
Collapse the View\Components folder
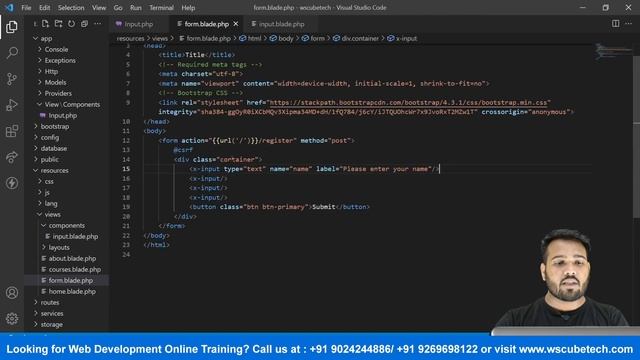pos(72,104)
